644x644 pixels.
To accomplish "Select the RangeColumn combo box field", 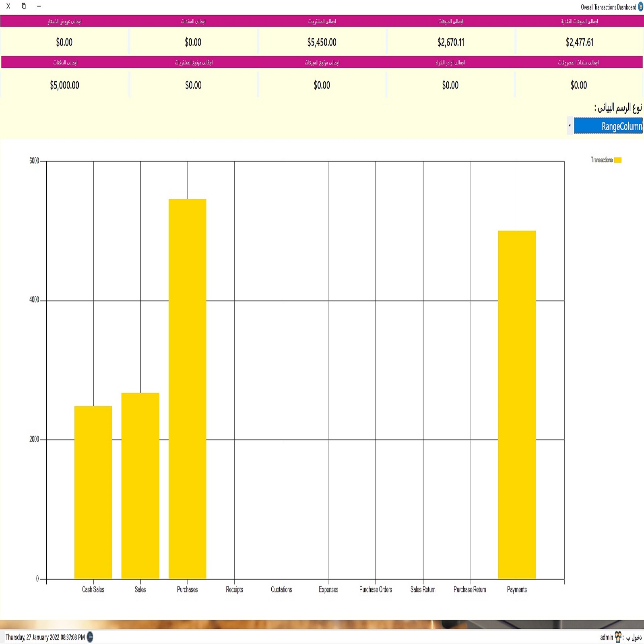I will click(608, 126).
